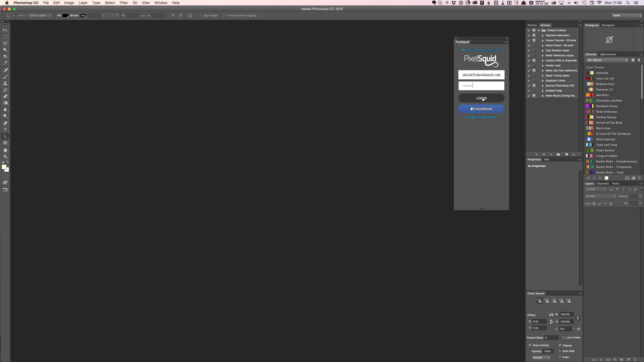The height and width of the screenshot is (362, 644).
Task: Click the Play action button in the Actions panel
Action: 551,155
